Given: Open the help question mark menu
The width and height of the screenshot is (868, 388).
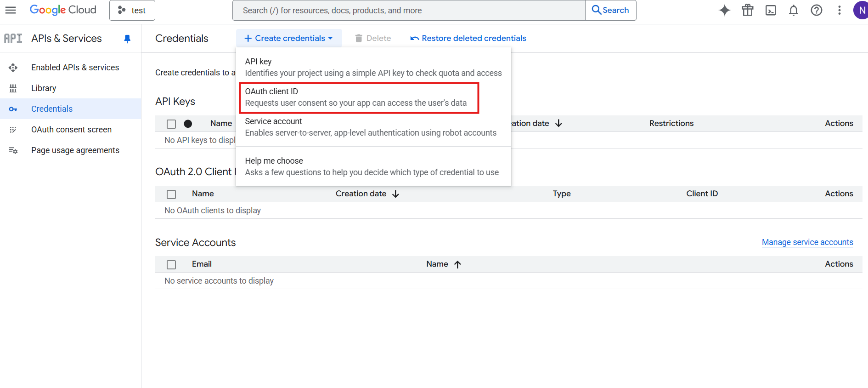Looking at the screenshot, I should 816,10.
